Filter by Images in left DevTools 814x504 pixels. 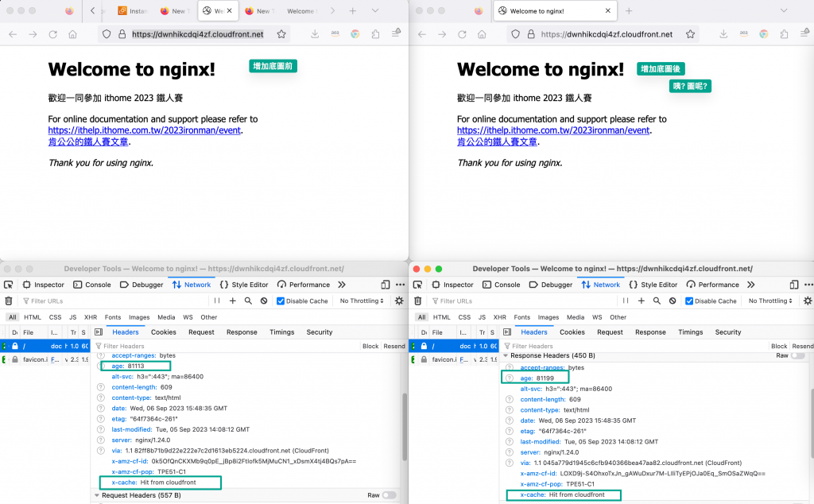(139, 317)
